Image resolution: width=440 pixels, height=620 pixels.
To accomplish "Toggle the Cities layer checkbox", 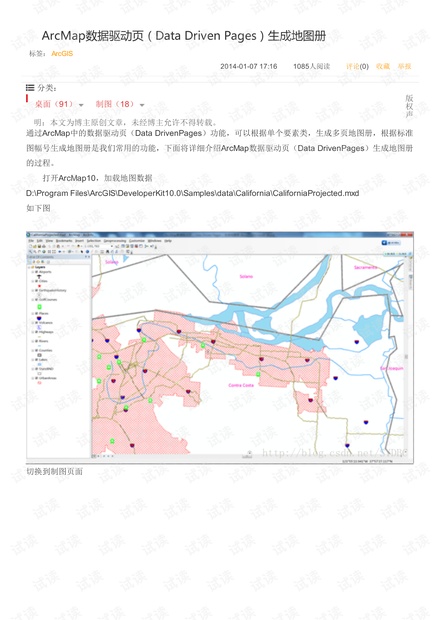I will pos(36,281).
